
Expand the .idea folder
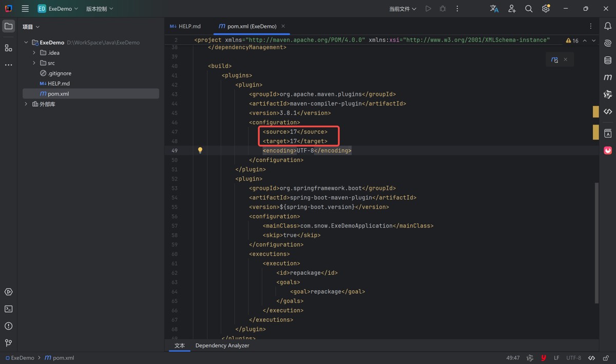(x=34, y=53)
